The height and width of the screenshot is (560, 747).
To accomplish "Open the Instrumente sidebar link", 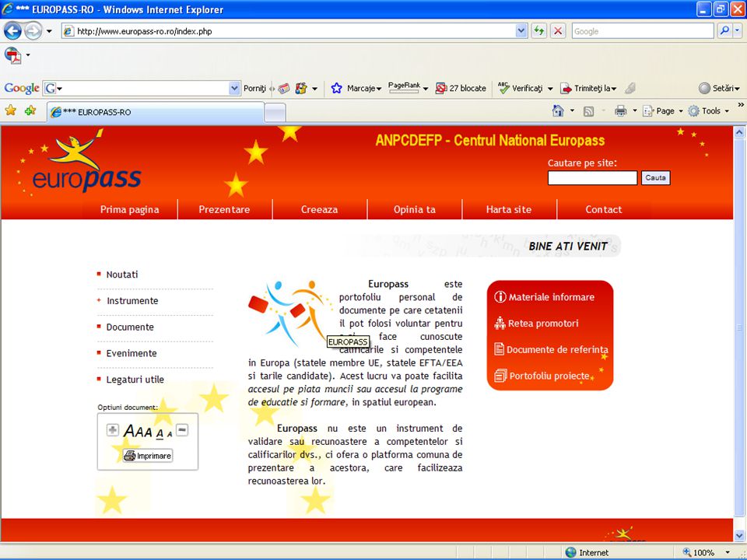I will point(132,301).
